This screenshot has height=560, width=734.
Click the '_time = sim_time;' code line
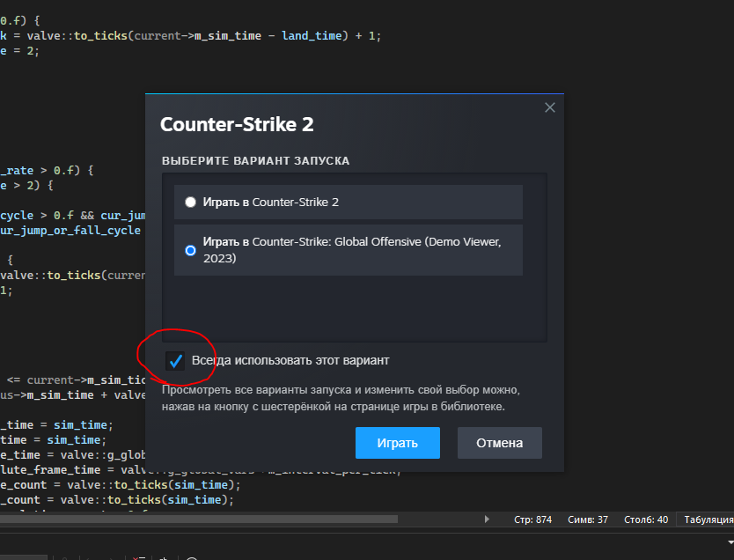tap(56, 425)
